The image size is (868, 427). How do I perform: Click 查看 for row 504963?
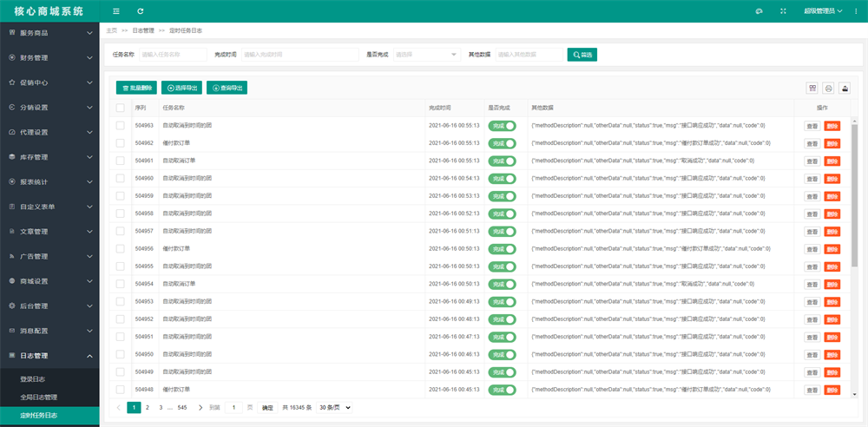click(x=812, y=126)
